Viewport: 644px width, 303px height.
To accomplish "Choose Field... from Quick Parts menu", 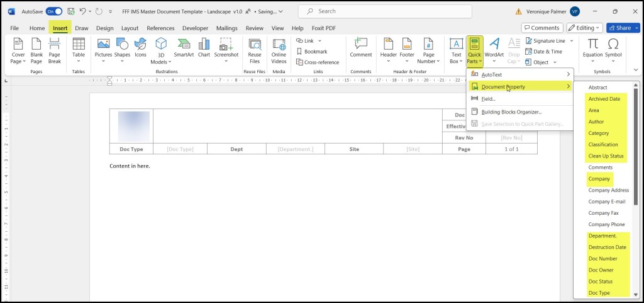I will 488,99.
